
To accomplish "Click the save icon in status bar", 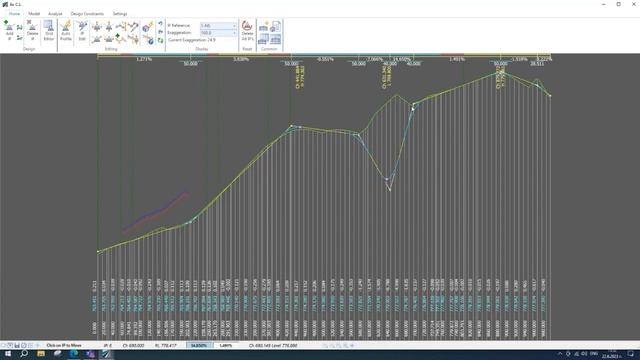I will click(x=17, y=345).
